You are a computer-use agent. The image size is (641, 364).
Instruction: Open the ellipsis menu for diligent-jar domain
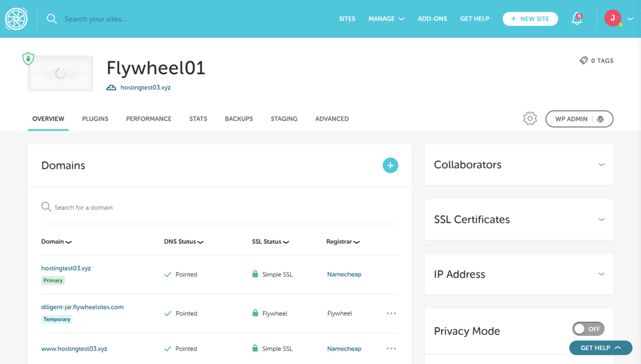click(391, 313)
